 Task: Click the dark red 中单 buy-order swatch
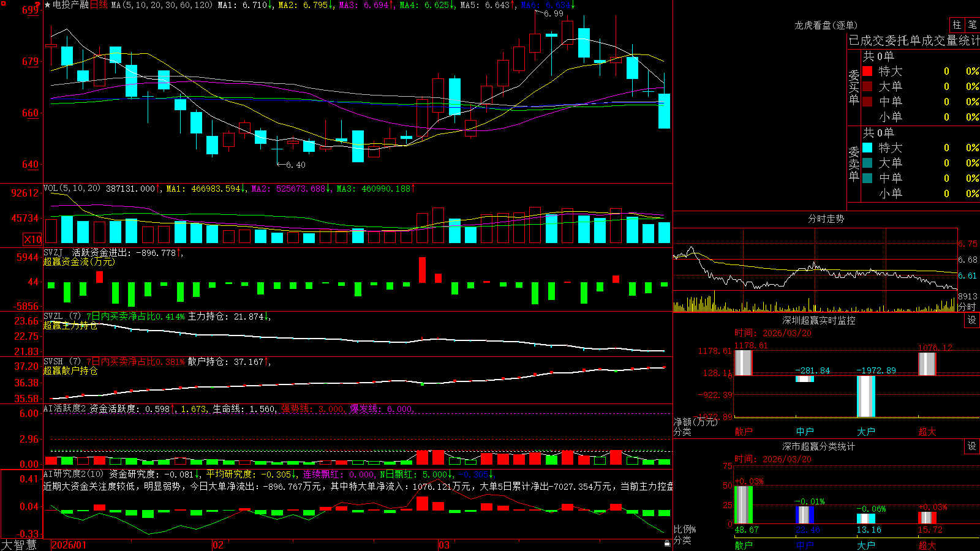pos(867,102)
